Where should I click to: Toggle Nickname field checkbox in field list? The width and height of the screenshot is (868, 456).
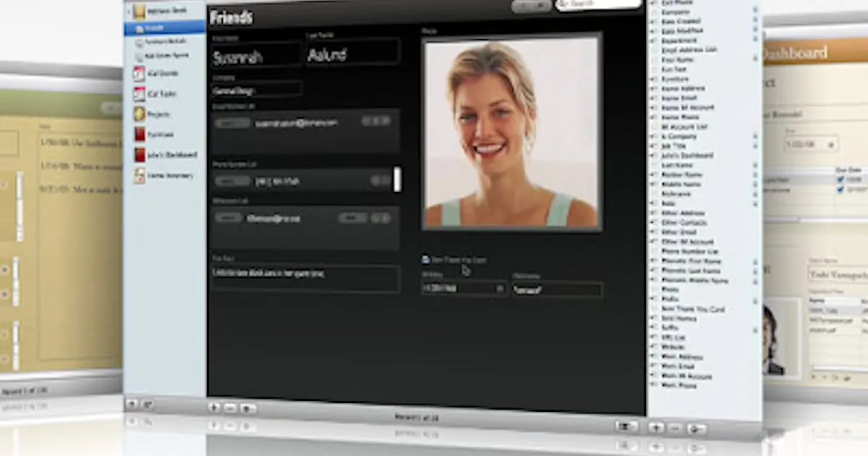pos(655,194)
